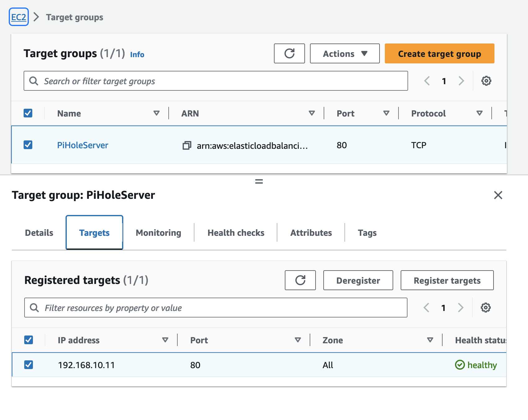Screen dimensions: 528x420
Task: Copy the PiHoleServer ARN
Action: pos(187,145)
